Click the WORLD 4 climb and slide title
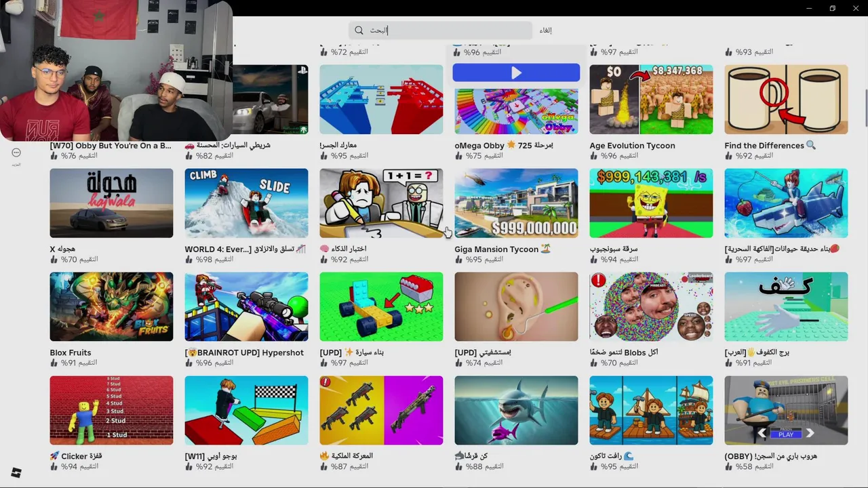The height and width of the screenshot is (488, 868). point(245,249)
